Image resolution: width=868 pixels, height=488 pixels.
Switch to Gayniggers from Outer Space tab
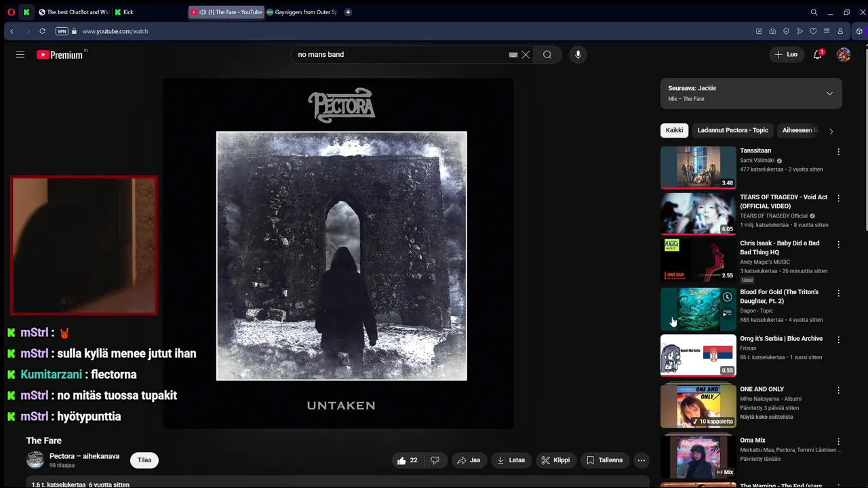point(302,12)
